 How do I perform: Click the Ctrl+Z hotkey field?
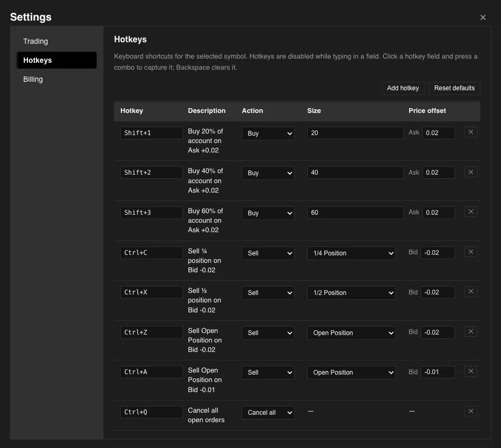(152, 332)
